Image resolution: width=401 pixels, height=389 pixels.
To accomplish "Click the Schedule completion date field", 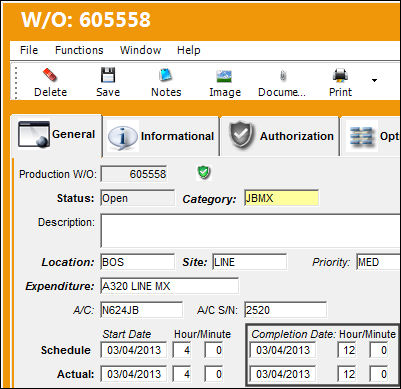I will point(283,350).
